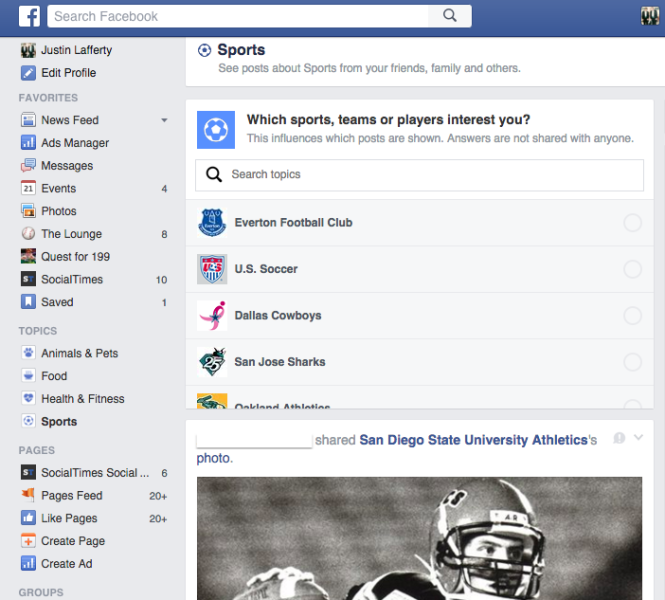Open San Diego State University Athletics link
Viewport: 665px width, 600px height.
pos(473,440)
